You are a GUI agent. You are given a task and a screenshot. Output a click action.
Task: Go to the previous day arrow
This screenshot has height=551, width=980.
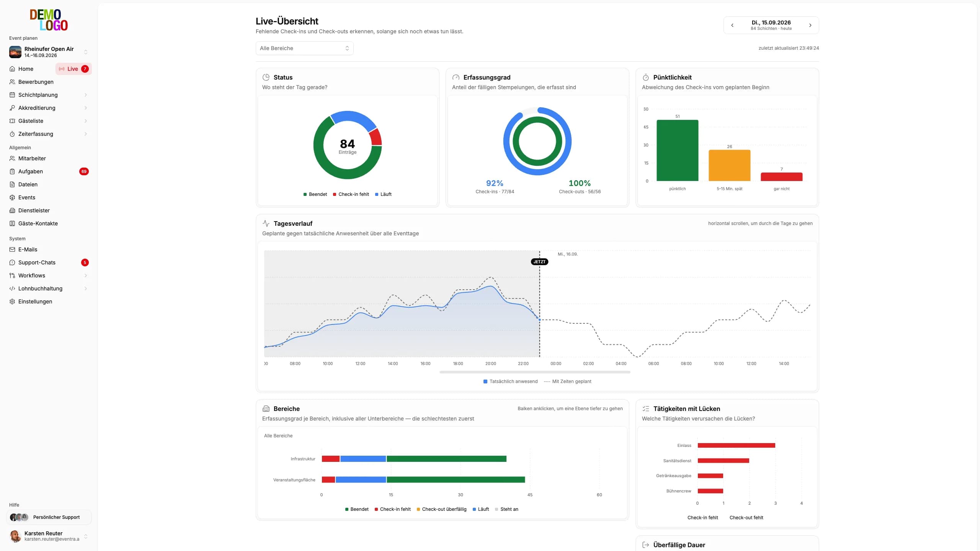point(732,25)
